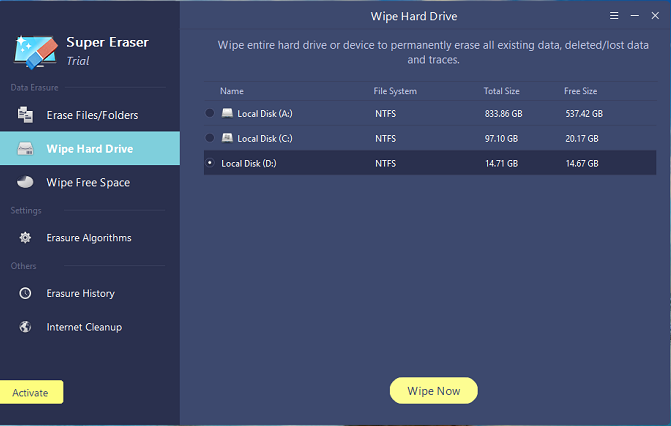Click NTFS in Local Disk (D:) row
Viewport: 671px width, 426px height.
pos(386,164)
